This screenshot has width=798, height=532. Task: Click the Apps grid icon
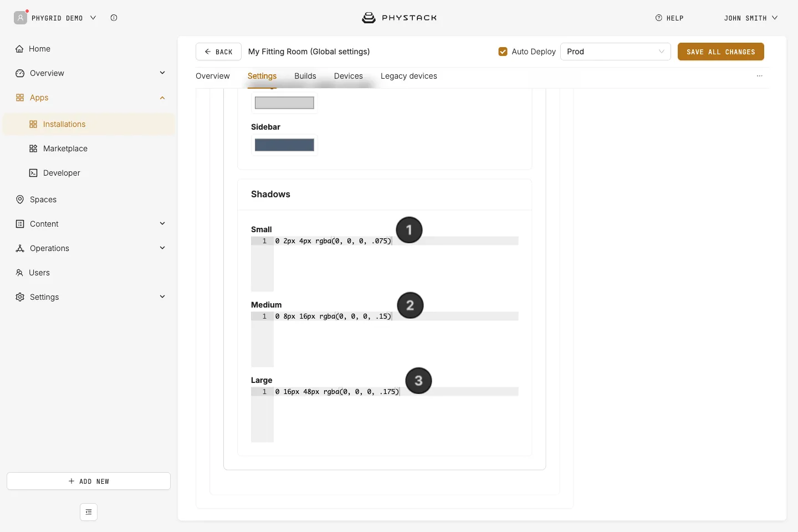coord(20,98)
